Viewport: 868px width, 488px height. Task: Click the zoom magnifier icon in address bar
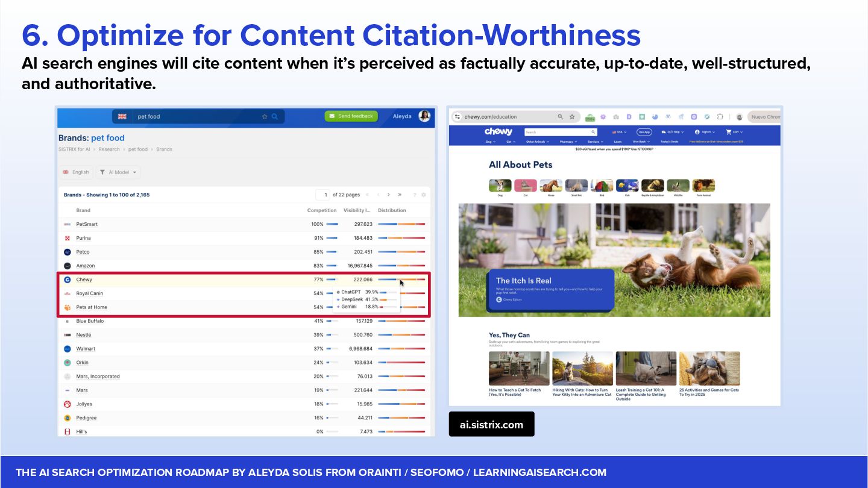tap(560, 117)
